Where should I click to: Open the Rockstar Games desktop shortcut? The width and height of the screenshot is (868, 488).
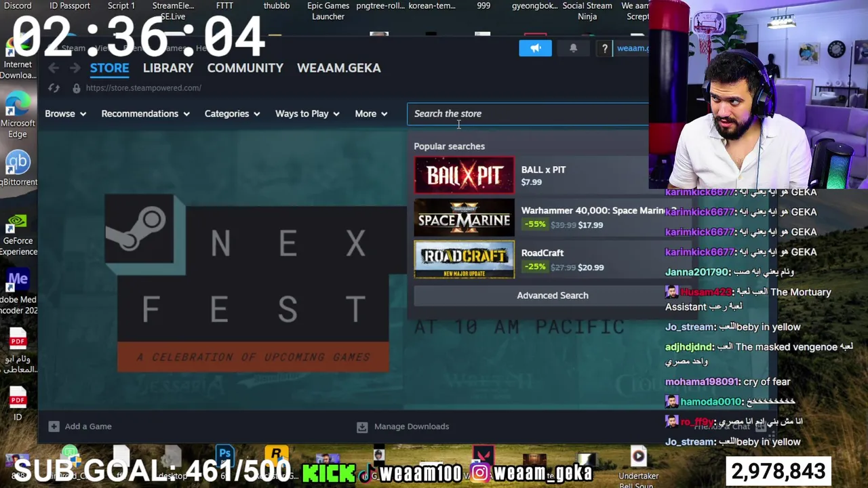[x=275, y=455]
